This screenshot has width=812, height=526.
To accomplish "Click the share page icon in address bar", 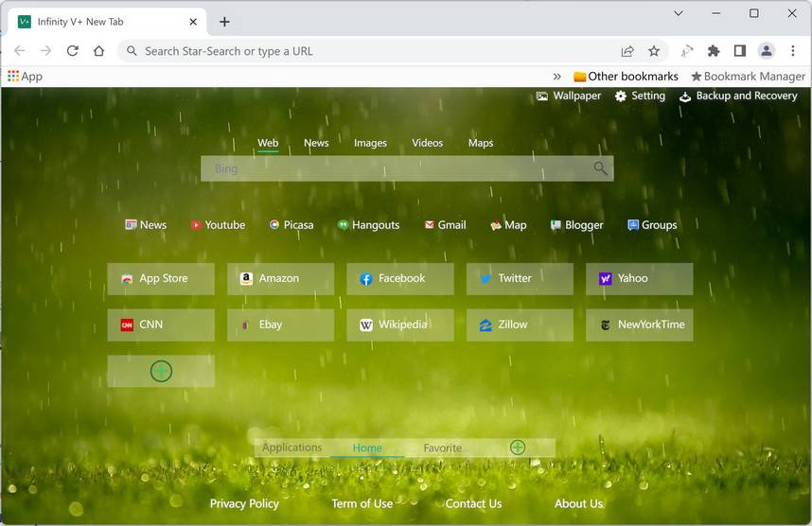I will coord(627,51).
